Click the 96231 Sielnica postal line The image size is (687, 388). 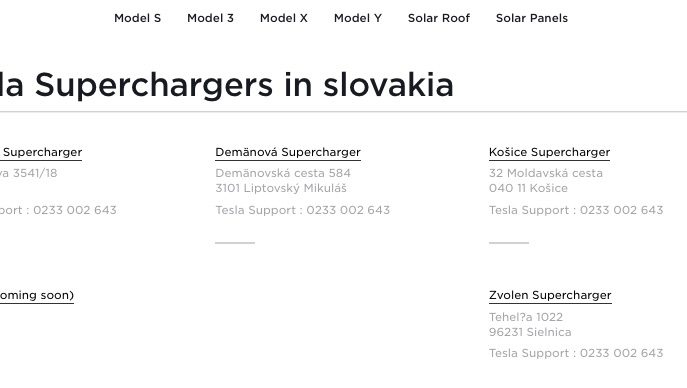pos(530,332)
